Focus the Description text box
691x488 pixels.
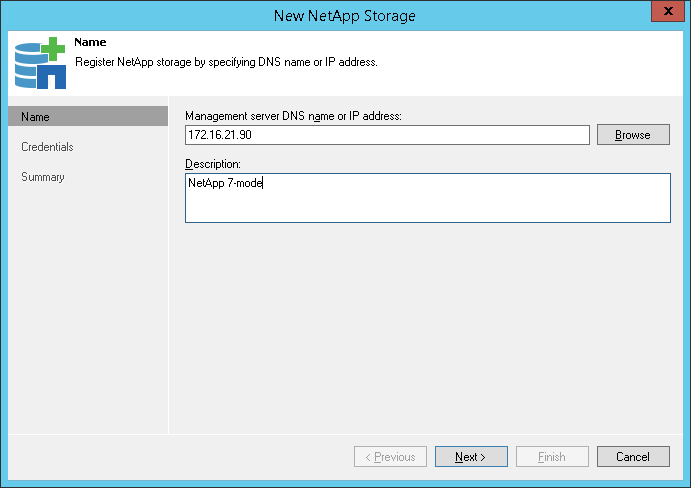tap(427, 198)
